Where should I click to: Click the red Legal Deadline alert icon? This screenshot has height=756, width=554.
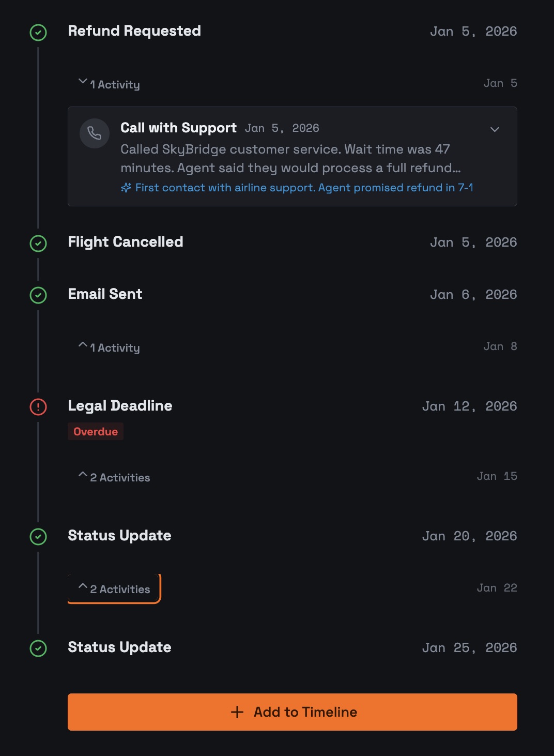38,407
